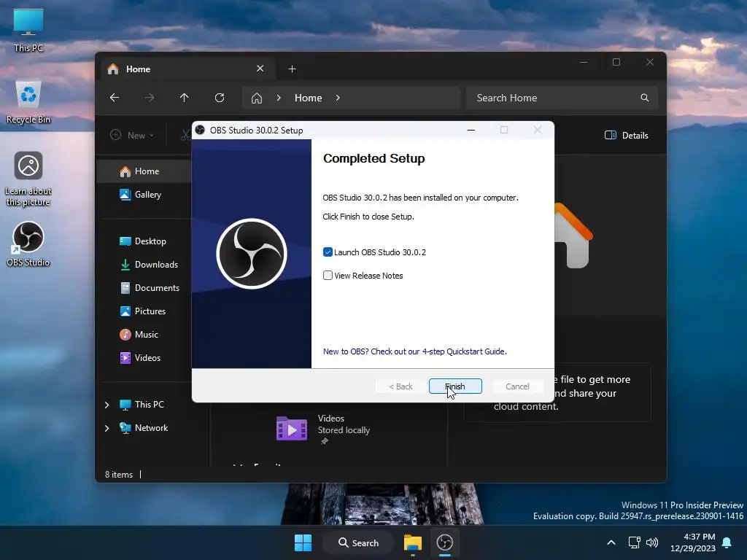Screen dimensions: 747x560
Task: Select OBS Studio desktop shortcut
Action: (x=28, y=244)
